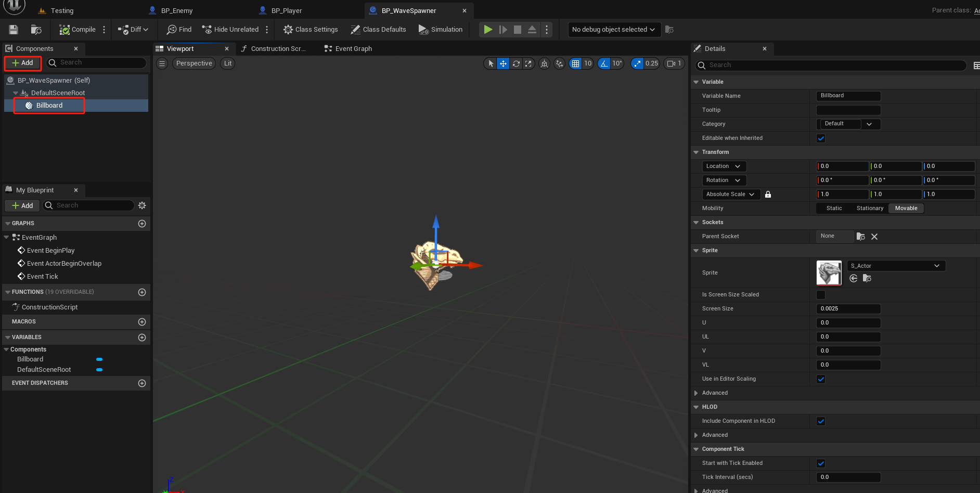Set Mobility to Static
Screen dimensions: 980x493
pyautogui.click(x=834, y=209)
